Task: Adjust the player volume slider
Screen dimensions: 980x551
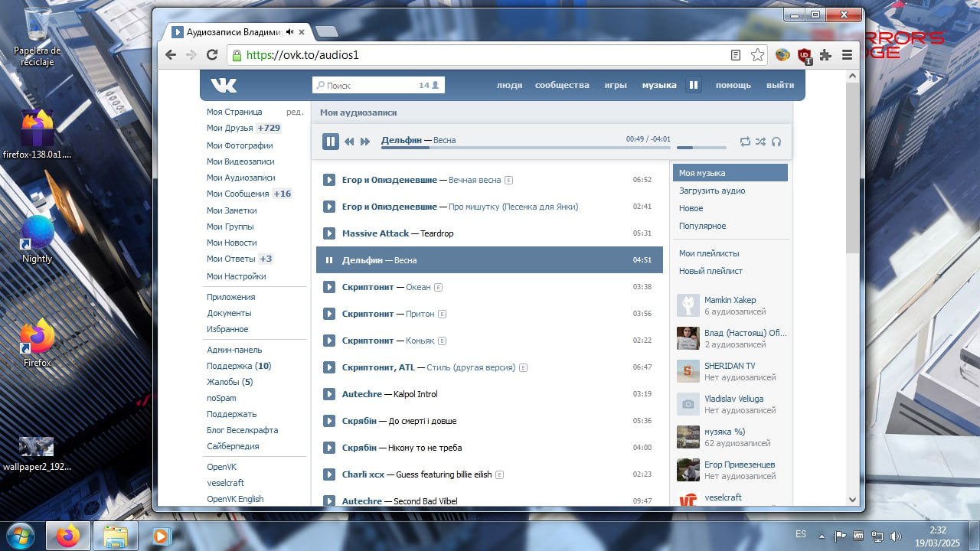Action: [701, 147]
